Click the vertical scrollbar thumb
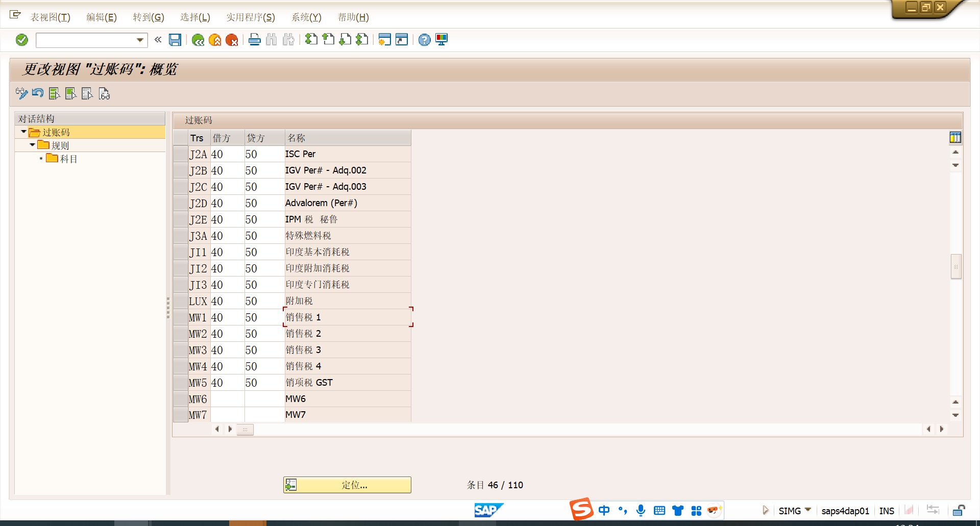The height and width of the screenshot is (526, 980). point(955,266)
